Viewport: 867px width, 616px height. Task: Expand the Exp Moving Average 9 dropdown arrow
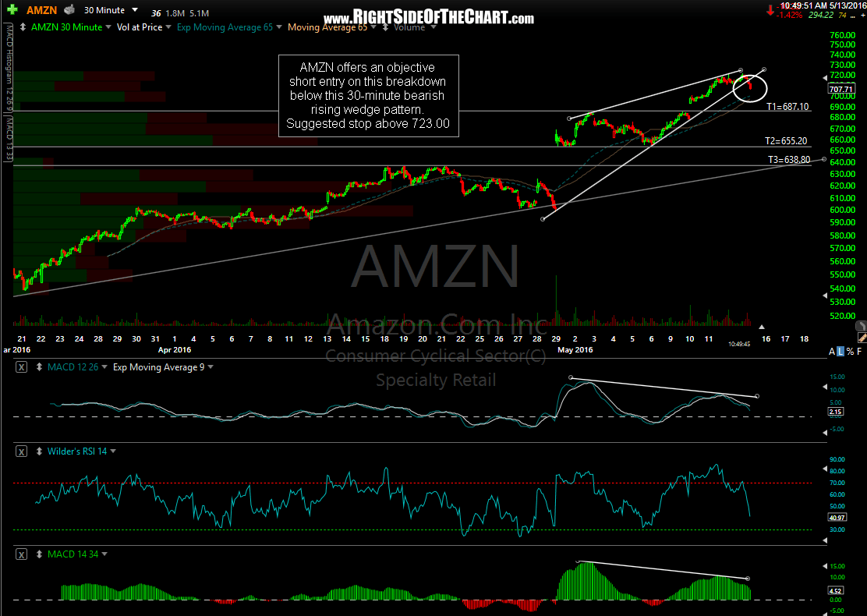pos(210,367)
